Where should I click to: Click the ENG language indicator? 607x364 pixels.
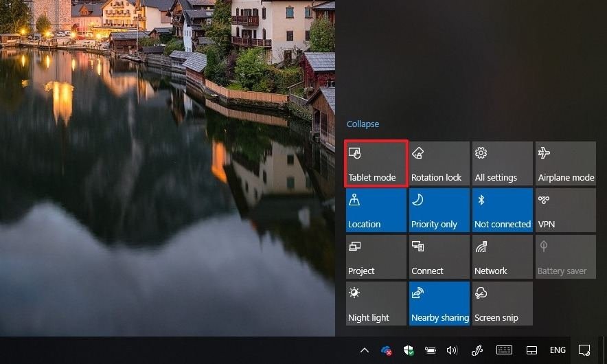pos(558,350)
